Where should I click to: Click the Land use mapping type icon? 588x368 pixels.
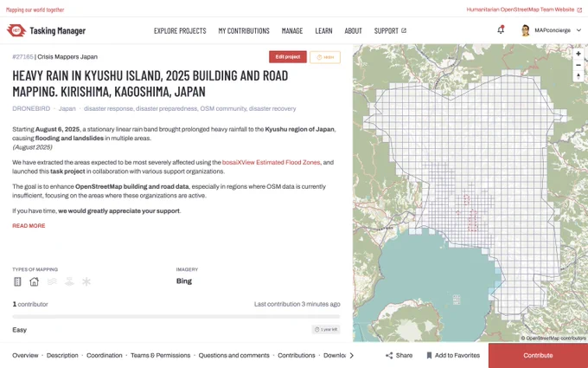pos(69,281)
